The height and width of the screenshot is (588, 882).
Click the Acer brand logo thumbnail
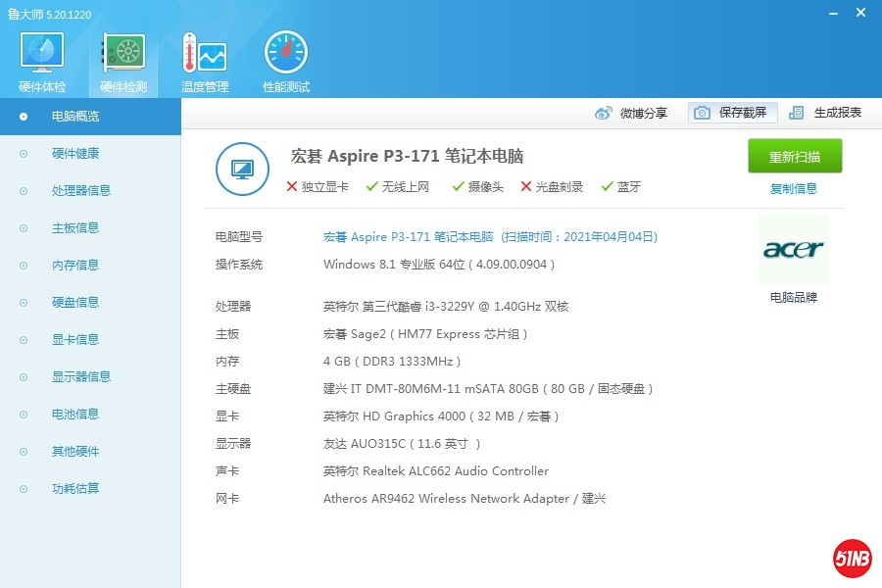pyautogui.click(x=793, y=250)
